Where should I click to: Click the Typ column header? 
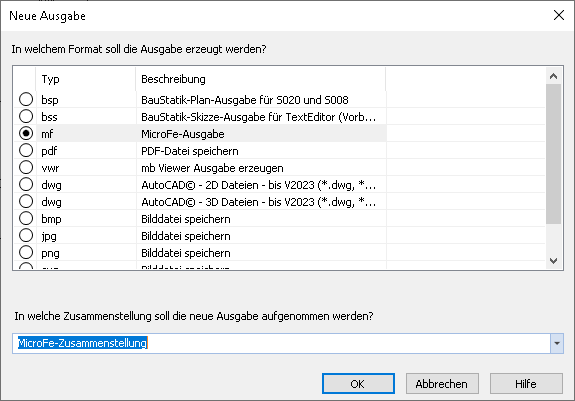click(86, 79)
